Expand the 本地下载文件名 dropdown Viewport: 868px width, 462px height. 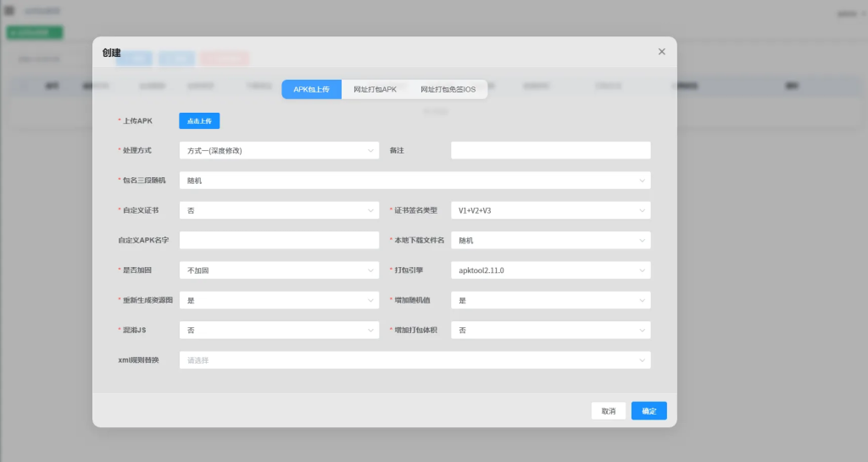coord(550,241)
